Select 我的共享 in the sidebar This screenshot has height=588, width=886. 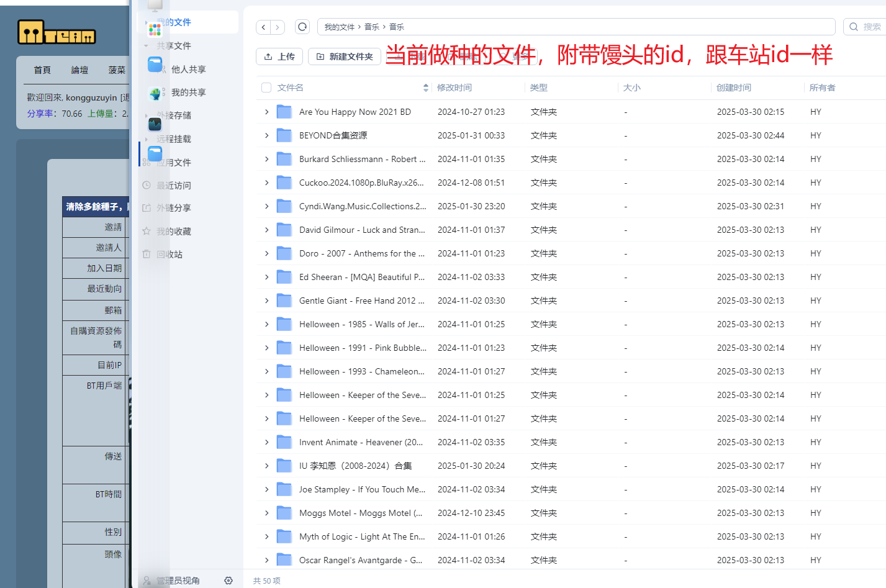coord(188,93)
